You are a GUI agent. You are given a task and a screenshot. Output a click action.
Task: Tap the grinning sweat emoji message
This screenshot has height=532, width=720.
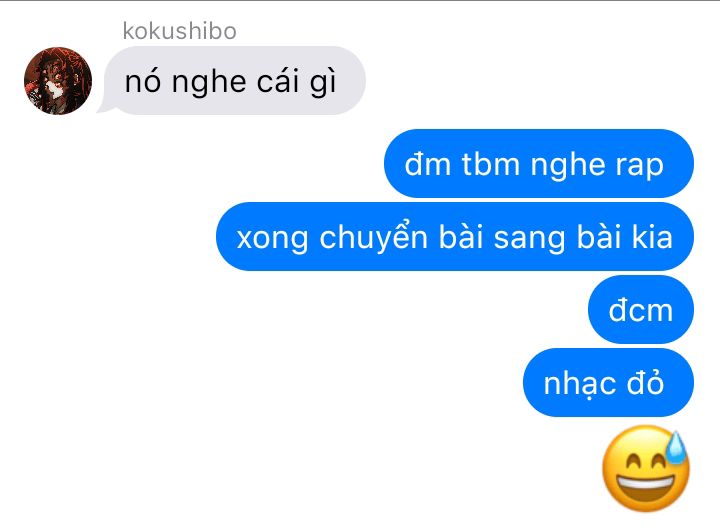pyautogui.click(x=646, y=469)
